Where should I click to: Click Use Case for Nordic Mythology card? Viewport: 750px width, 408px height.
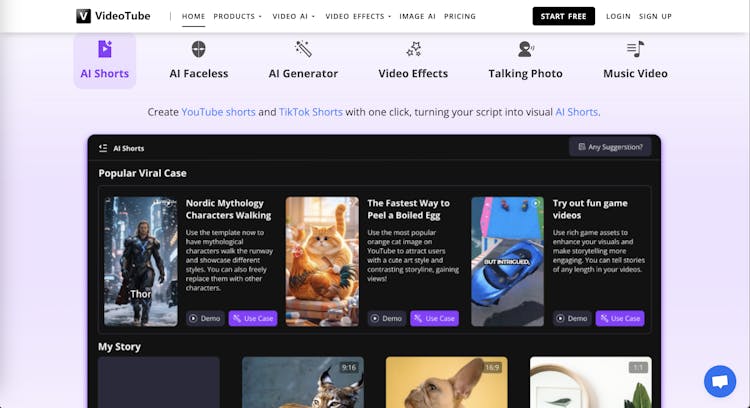click(253, 318)
